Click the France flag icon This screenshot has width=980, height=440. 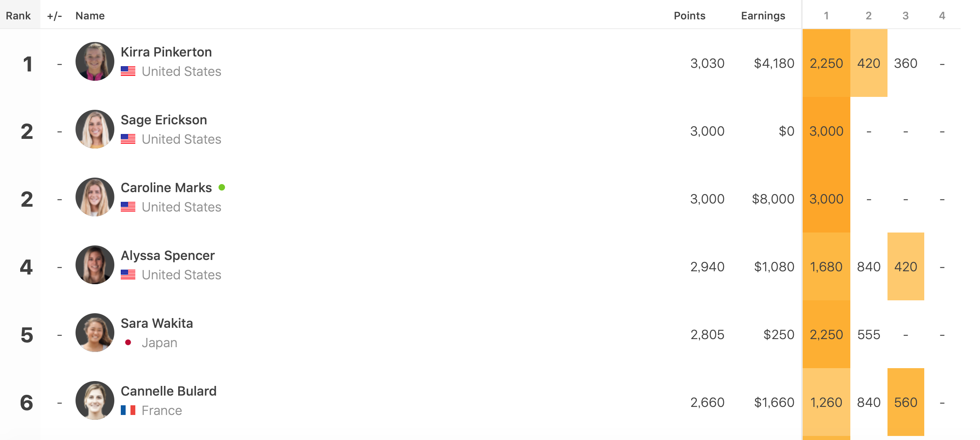(x=128, y=411)
